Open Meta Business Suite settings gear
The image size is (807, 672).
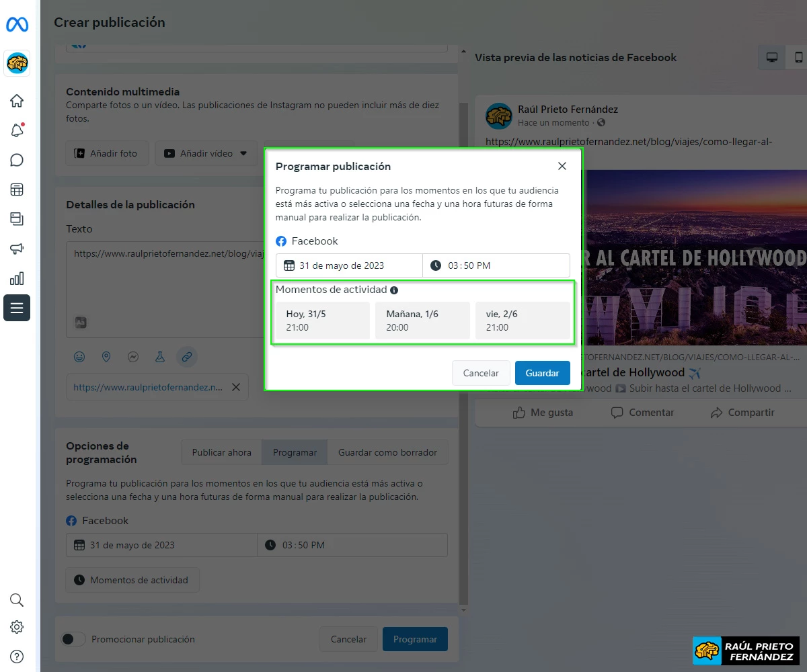(x=17, y=627)
